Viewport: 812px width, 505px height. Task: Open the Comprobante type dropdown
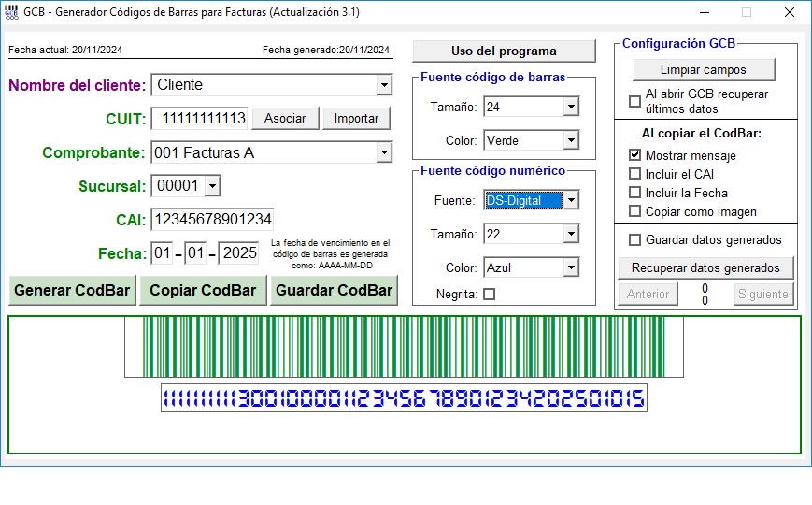(383, 152)
